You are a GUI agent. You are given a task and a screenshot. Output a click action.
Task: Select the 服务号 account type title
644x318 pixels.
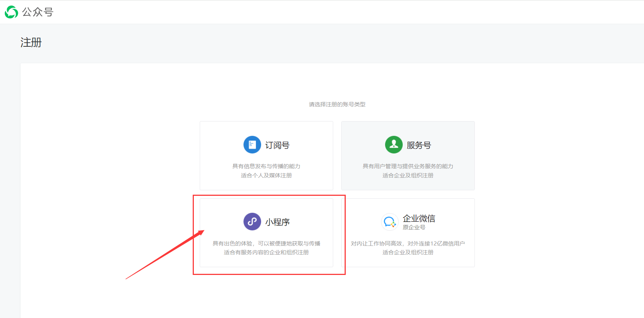pyautogui.click(x=419, y=145)
